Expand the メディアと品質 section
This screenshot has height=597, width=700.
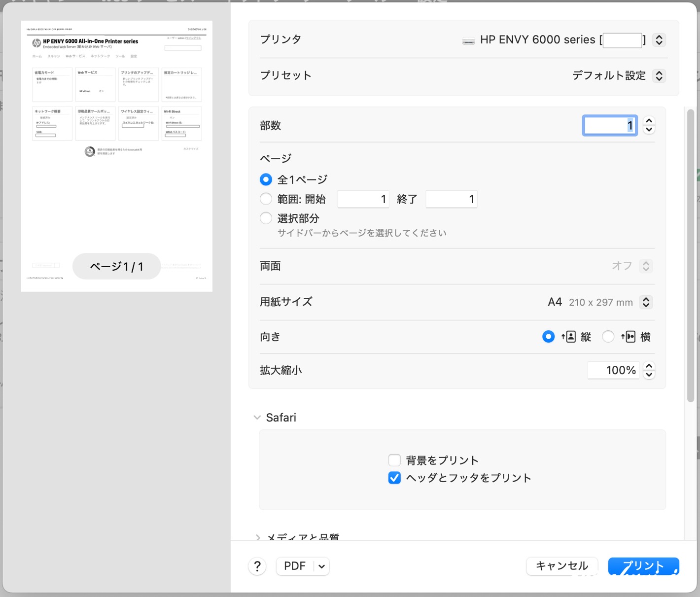(x=258, y=537)
